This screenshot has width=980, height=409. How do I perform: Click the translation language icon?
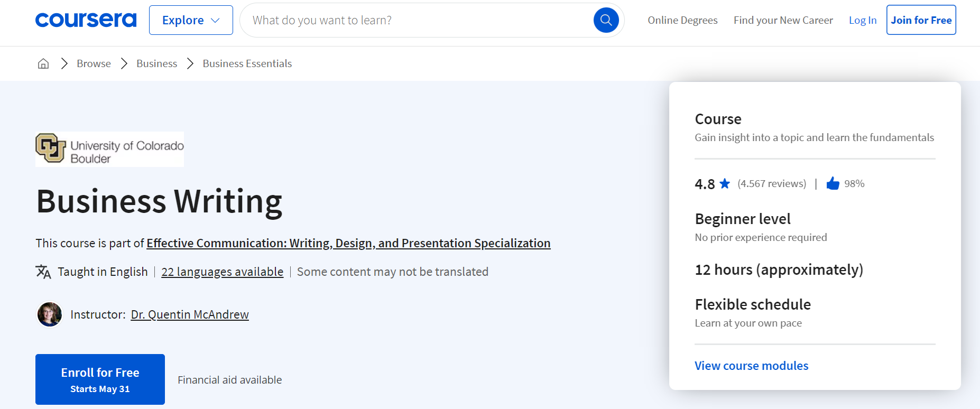pyautogui.click(x=43, y=272)
